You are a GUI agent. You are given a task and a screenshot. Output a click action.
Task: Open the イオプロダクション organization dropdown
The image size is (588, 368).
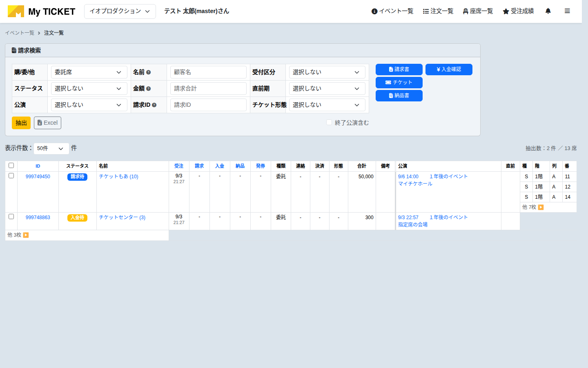120,11
